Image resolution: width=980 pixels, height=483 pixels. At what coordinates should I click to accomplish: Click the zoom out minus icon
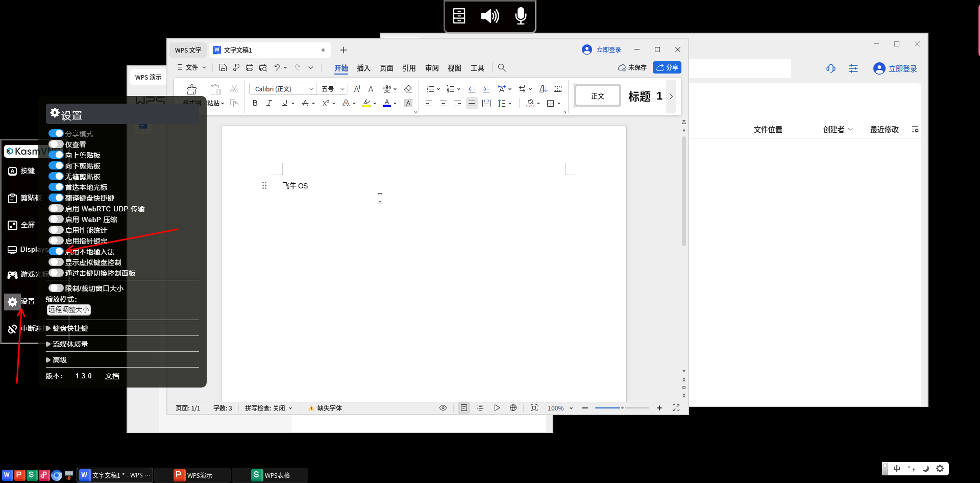[585, 408]
